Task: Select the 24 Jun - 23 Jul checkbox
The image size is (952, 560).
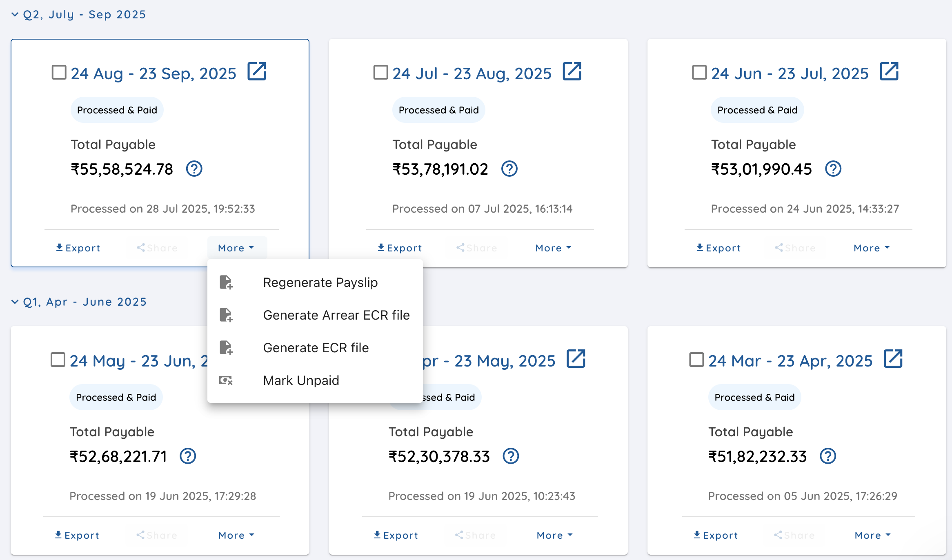Action: tap(699, 73)
